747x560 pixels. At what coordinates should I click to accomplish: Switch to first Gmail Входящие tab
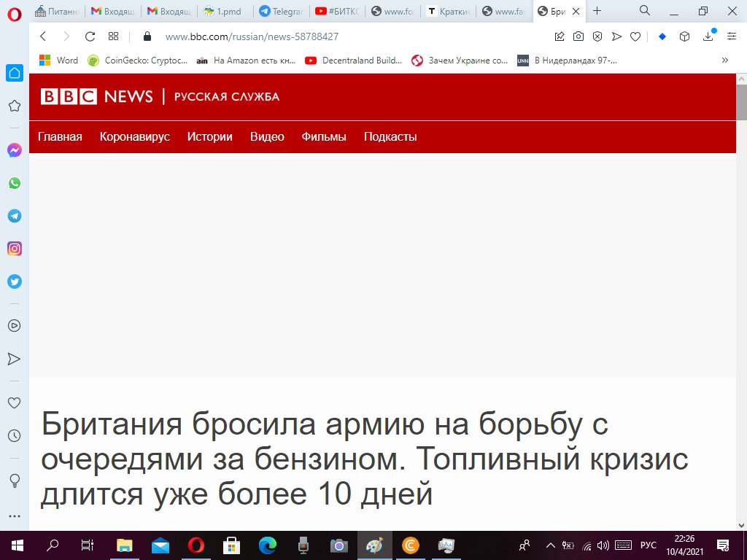pos(113,11)
